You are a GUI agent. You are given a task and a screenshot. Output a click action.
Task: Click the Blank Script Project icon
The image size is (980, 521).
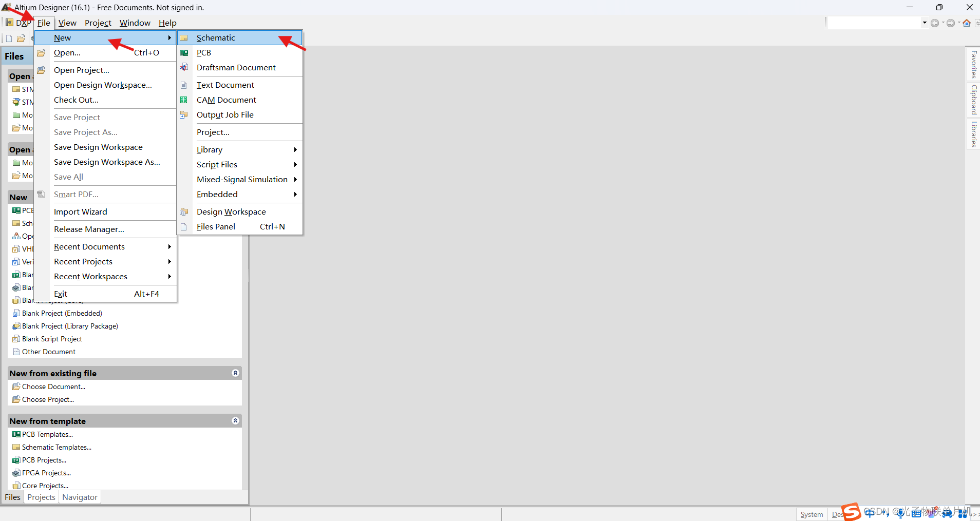(x=16, y=339)
